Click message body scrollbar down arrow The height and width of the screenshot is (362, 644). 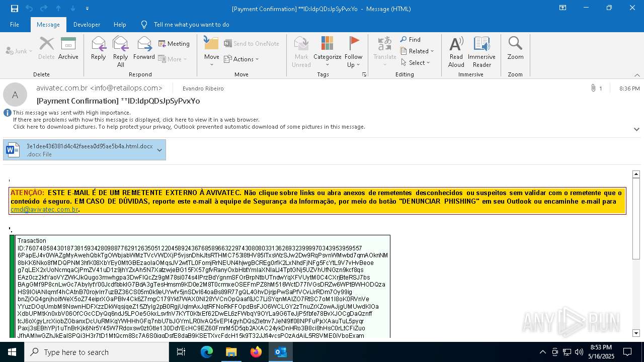(636, 333)
